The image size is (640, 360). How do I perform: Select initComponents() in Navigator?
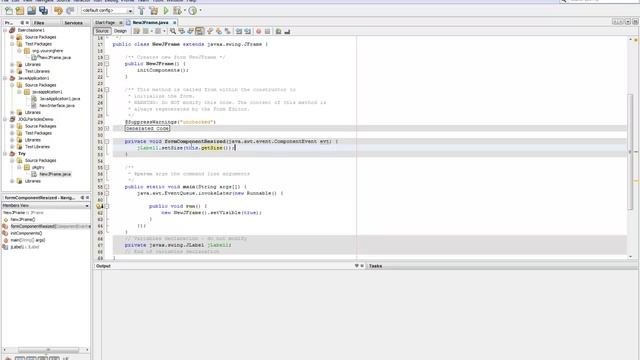click(26, 233)
